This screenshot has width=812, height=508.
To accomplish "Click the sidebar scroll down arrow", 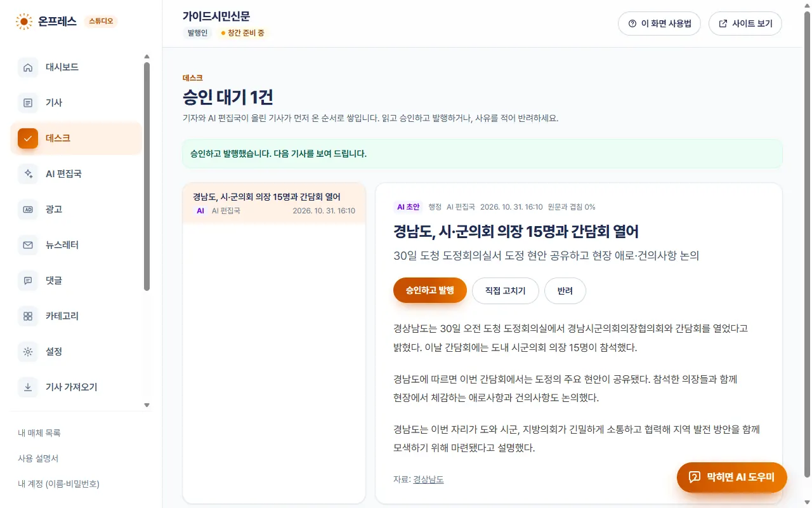I will pyautogui.click(x=147, y=405).
